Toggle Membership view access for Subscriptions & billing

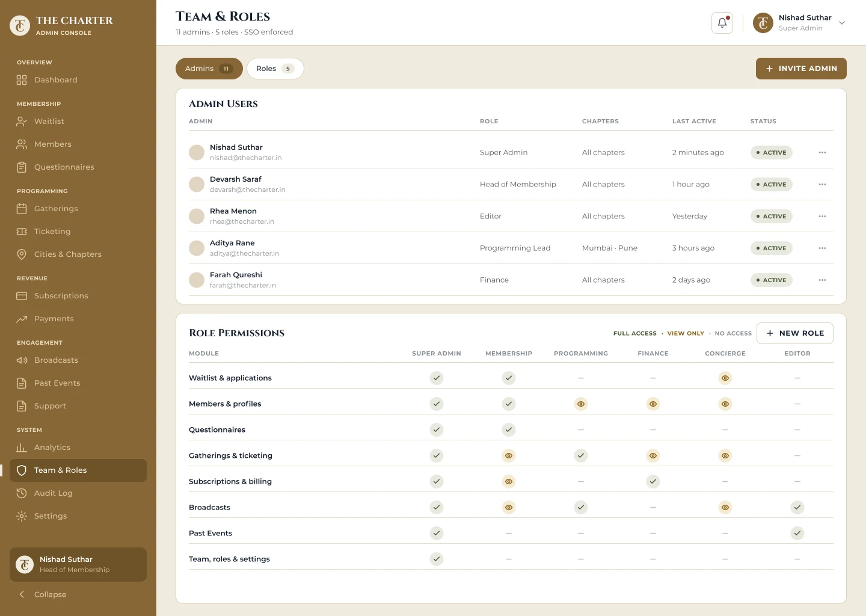(x=509, y=482)
